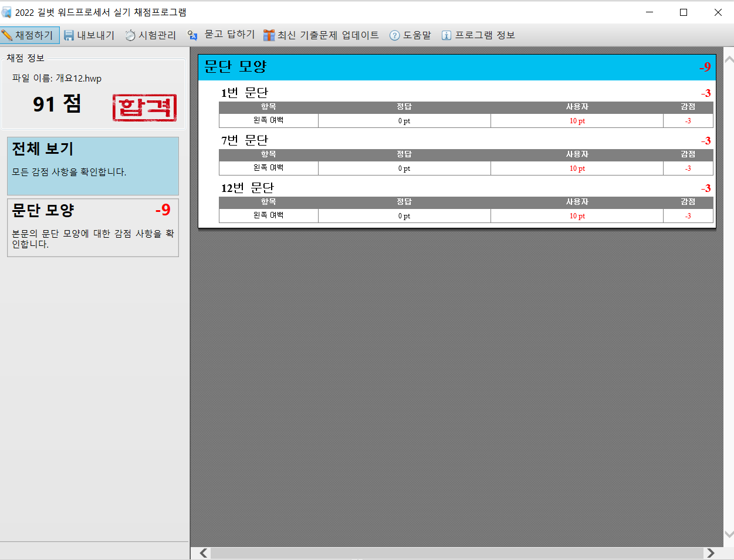This screenshot has width=734, height=560.
Task: Click the app icon in the title bar
Action: tap(7, 12)
